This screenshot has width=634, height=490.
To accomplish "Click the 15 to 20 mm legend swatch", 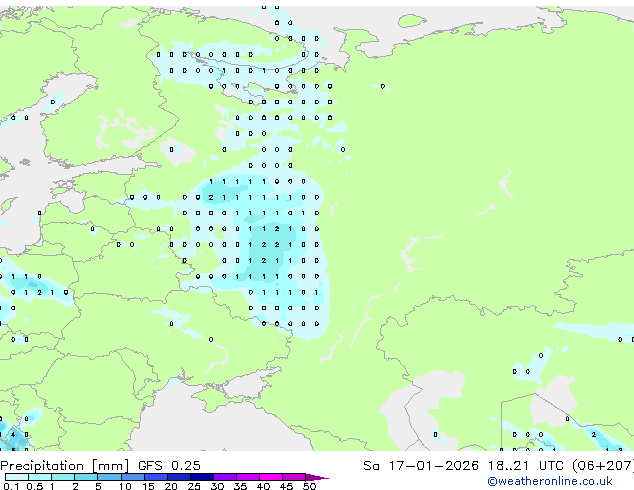I will 156,477.
